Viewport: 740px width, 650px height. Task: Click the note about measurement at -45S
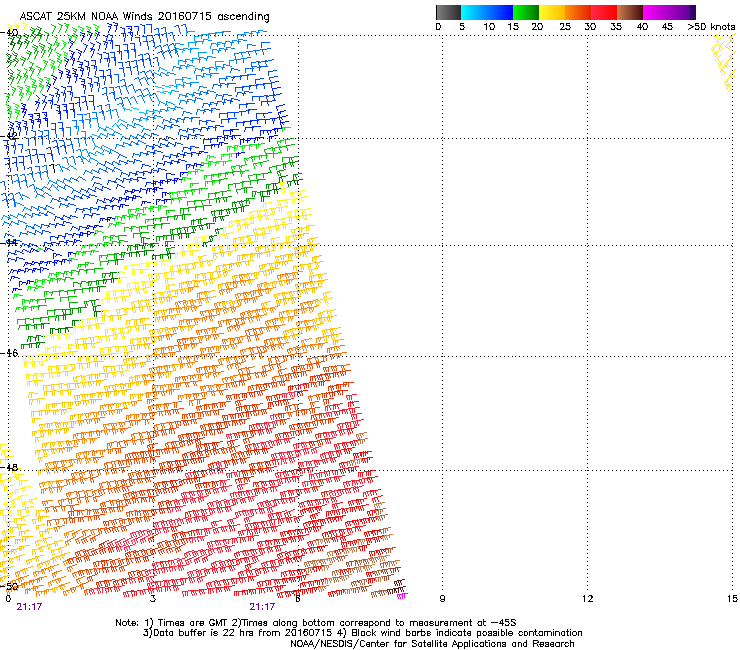point(376,623)
